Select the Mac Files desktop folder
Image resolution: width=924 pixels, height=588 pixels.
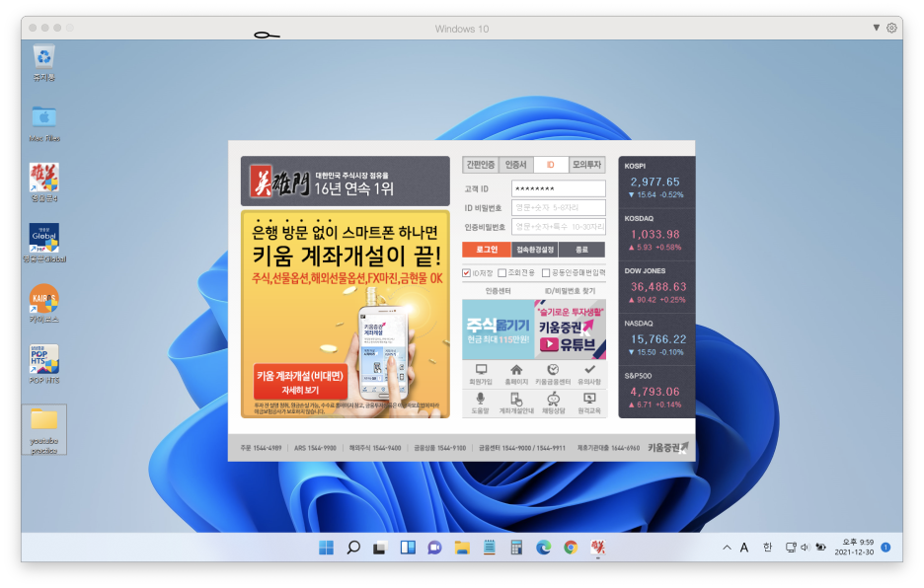point(44,123)
